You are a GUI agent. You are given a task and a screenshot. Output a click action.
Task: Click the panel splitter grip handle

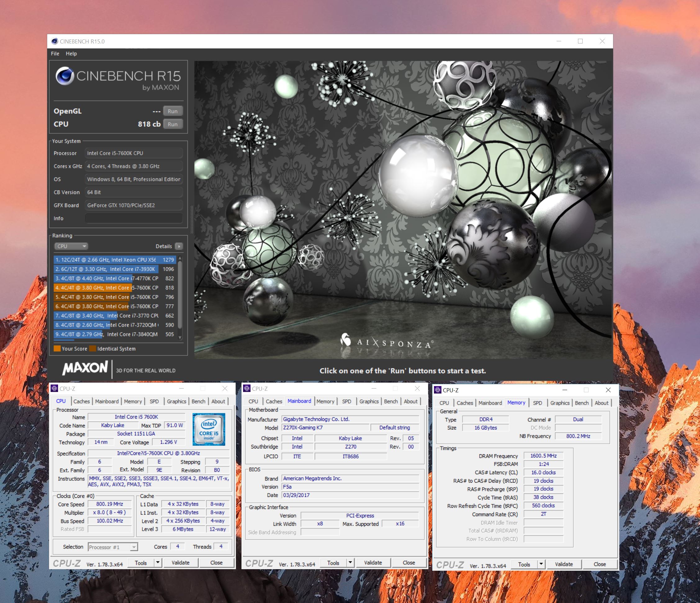pyautogui.click(x=192, y=220)
